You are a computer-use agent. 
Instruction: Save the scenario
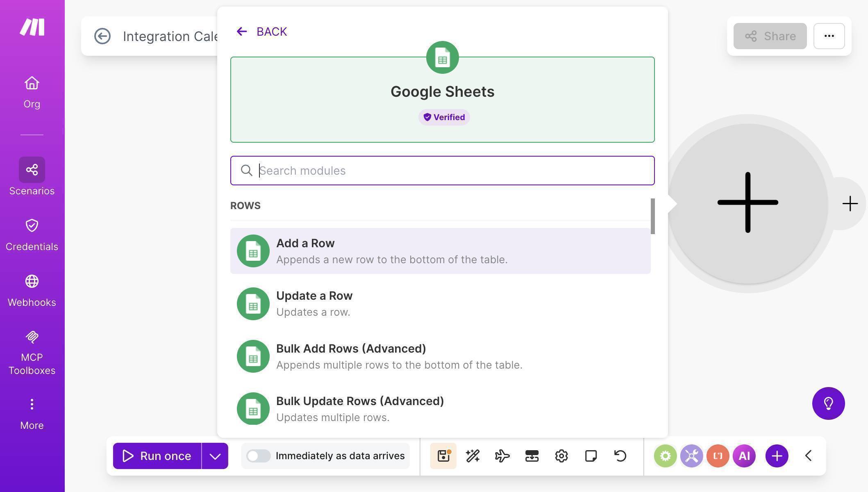point(443,456)
